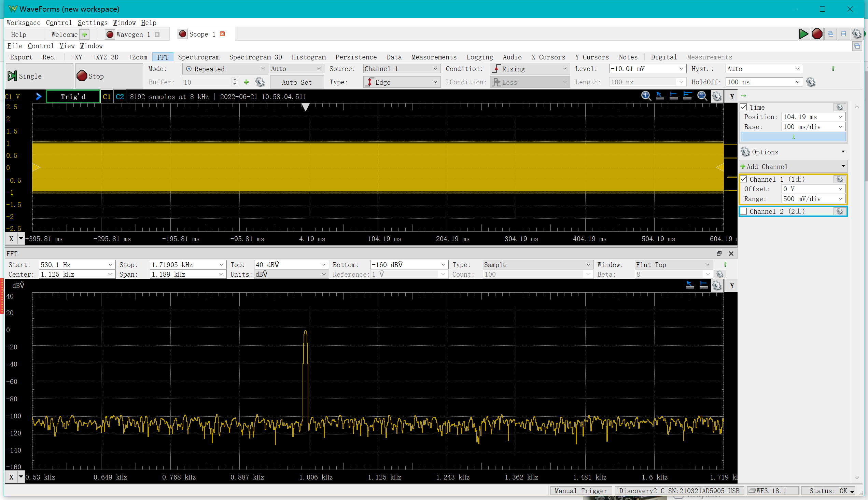Open scope plot settings gear beside Y button
Image resolution: width=868 pixels, height=500 pixels.
(717, 97)
